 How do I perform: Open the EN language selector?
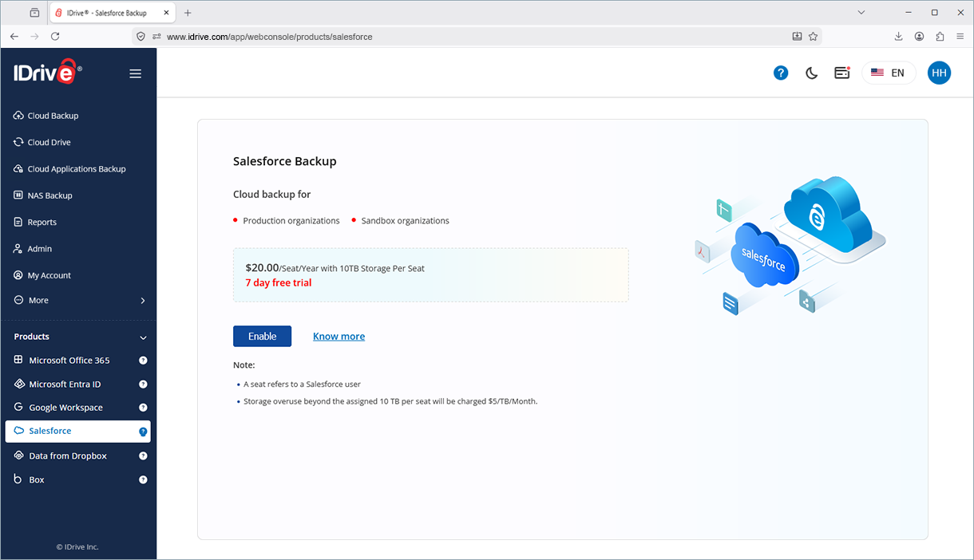click(x=889, y=73)
